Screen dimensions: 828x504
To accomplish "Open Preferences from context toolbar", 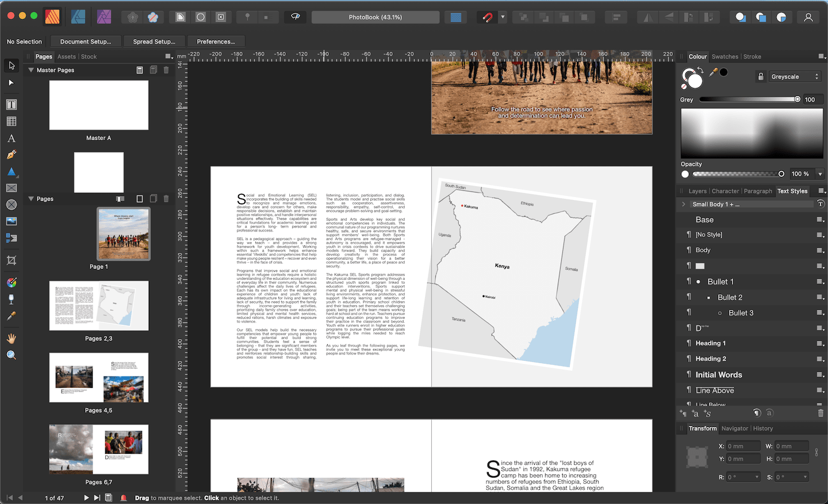I will coord(216,41).
